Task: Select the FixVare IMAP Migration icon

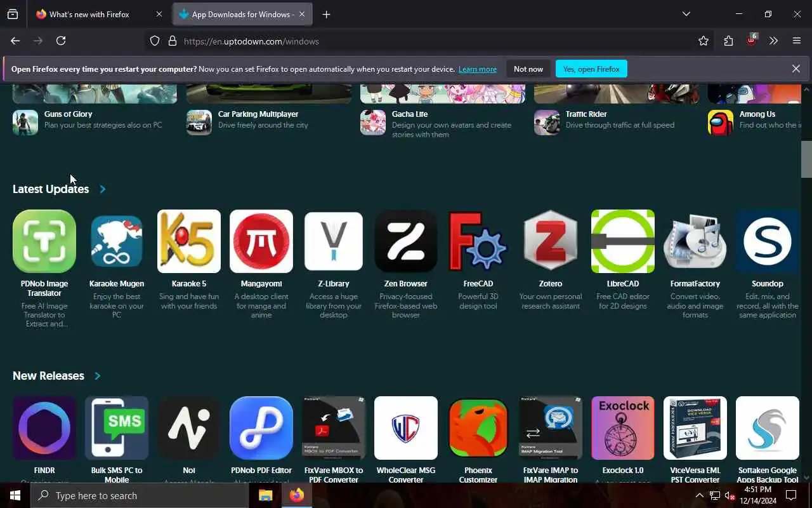Action: (551, 428)
